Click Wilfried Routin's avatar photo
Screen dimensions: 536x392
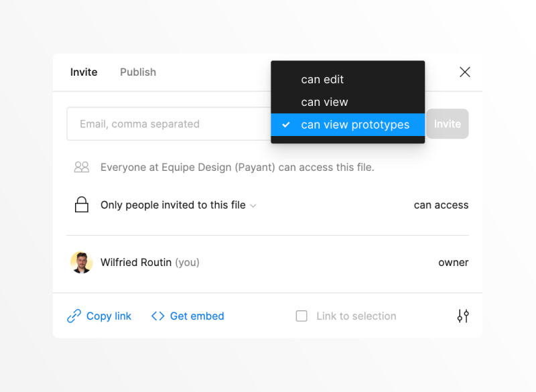(82, 263)
